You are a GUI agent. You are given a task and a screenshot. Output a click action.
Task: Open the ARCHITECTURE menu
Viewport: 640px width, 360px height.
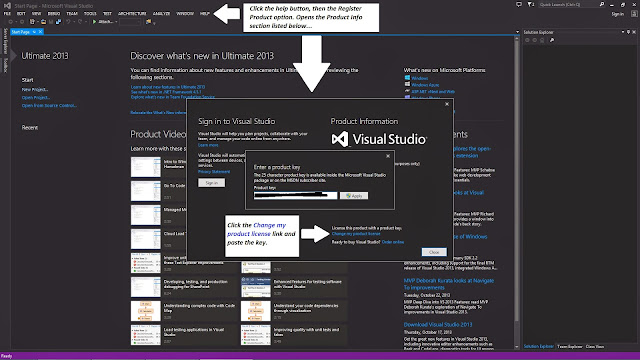[x=132, y=13]
